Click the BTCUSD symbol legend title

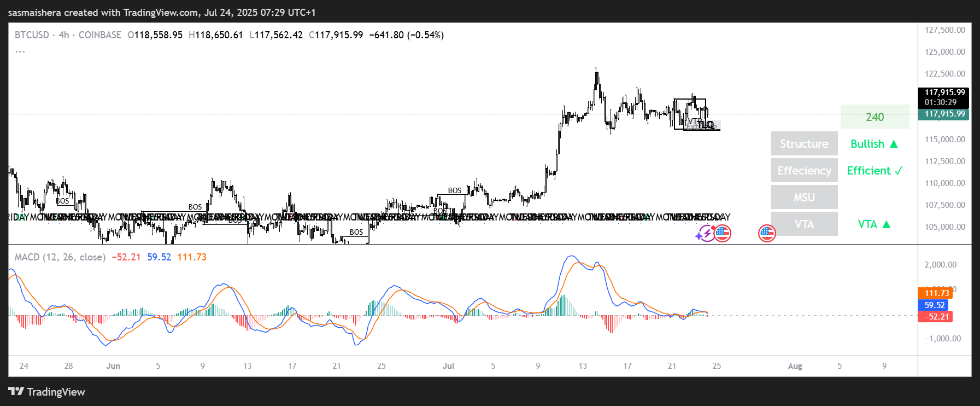(x=32, y=35)
